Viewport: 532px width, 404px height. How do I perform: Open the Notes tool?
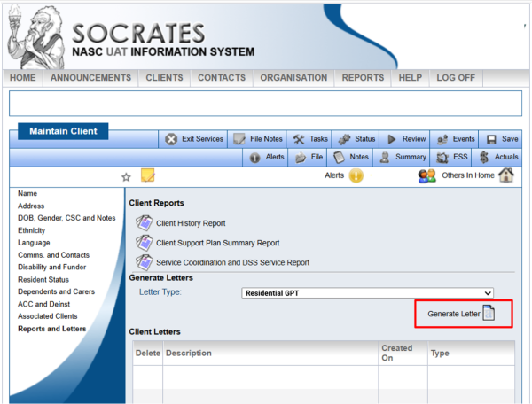350,158
